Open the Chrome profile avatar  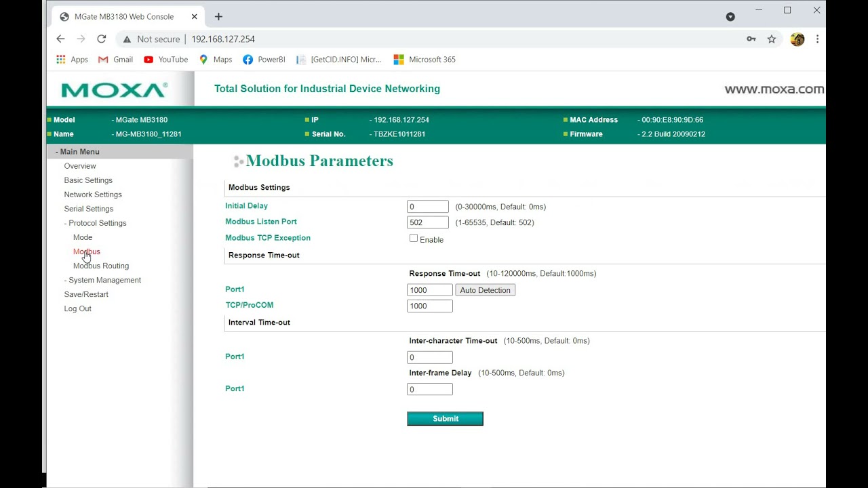pyautogui.click(x=797, y=39)
